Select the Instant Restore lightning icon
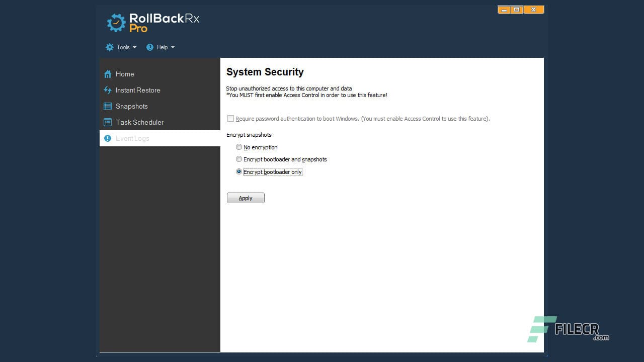Image resolution: width=644 pixels, height=362 pixels. 108,89
